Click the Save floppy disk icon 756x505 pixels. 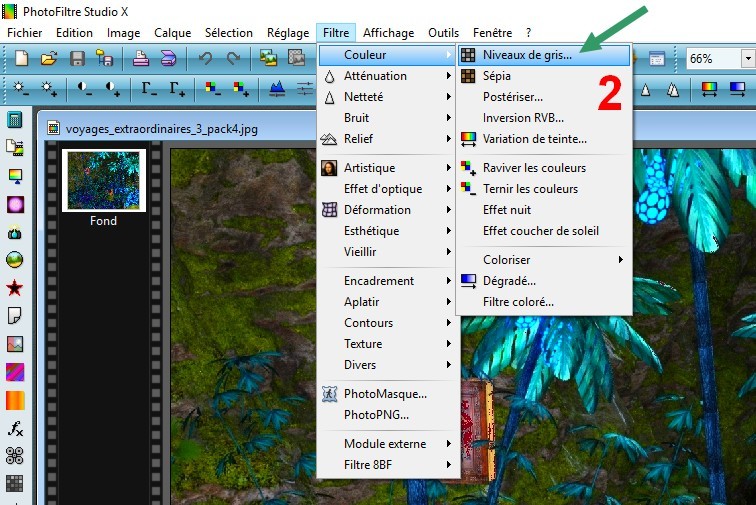pos(77,58)
